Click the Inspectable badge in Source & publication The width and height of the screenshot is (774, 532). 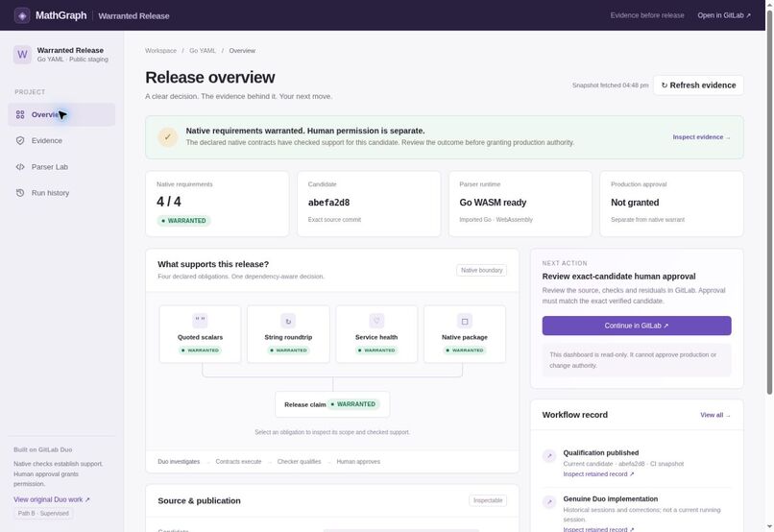click(x=488, y=500)
